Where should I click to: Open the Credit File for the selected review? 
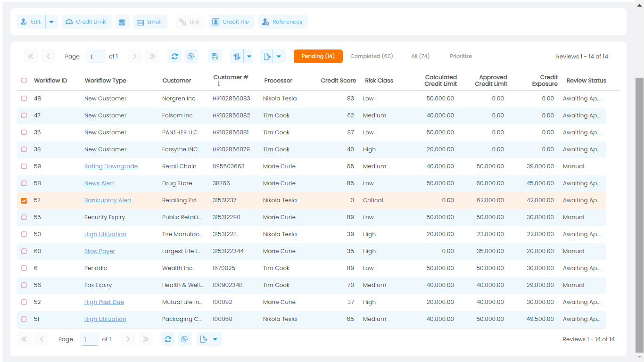231,22
